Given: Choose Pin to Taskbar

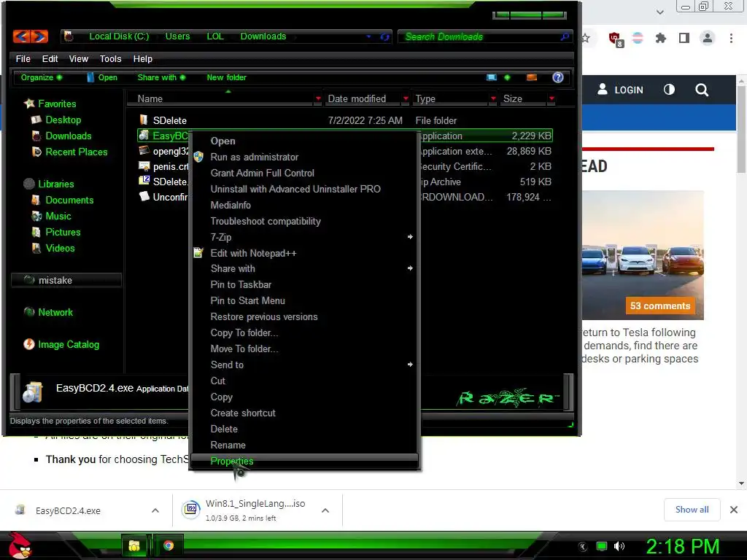Looking at the screenshot, I should point(304,284).
